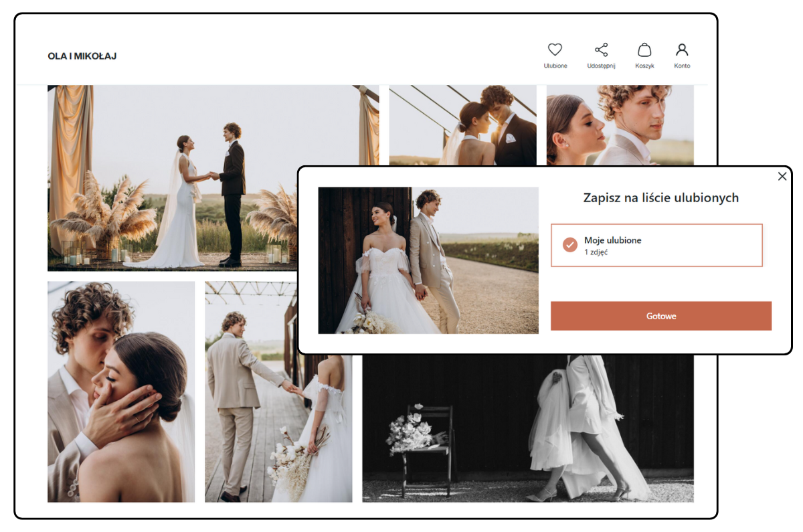
Task: Open the Konto user profile icon
Action: [682, 50]
